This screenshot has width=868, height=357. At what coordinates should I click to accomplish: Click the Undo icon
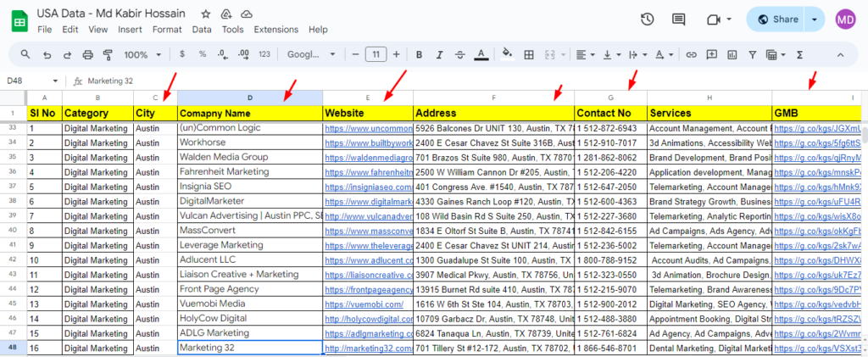click(47, 54)
